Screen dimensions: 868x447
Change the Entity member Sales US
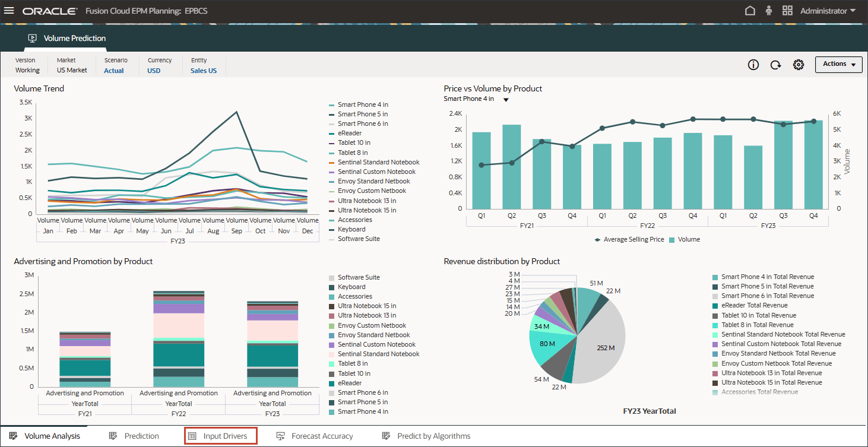204,70
